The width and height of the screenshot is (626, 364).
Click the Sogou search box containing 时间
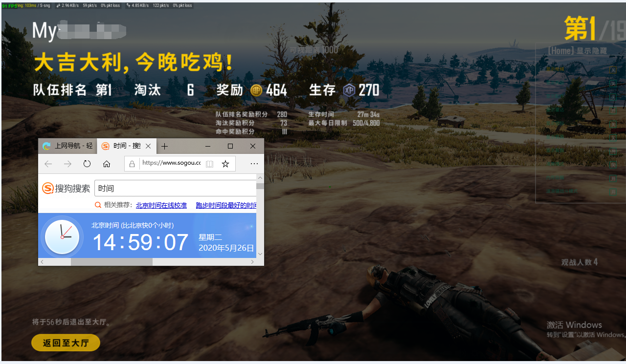[176, 188]
